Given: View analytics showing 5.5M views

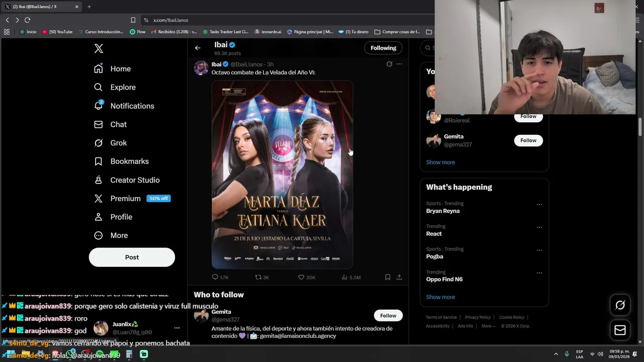Looking at the screenshot, I should point(351,278).
